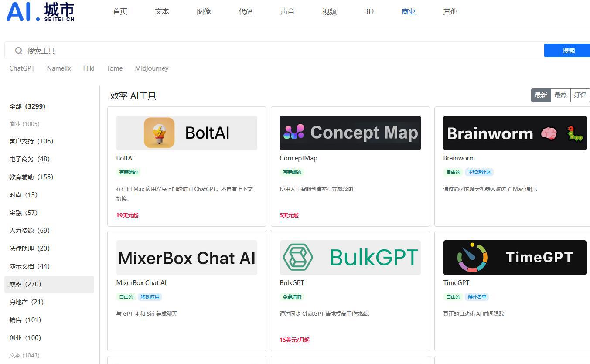Select the Namelix suggested keyword
Image resolution: width=590 pixels, height=364 pixels.
click(x=59, y=68)
